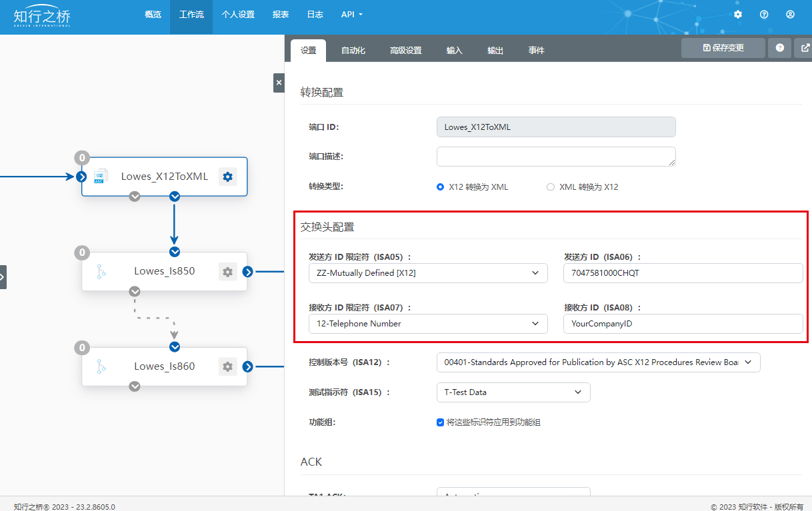The image size is (812, 511).
Task: Close the connector settings panel
Action: coord(279,83)
